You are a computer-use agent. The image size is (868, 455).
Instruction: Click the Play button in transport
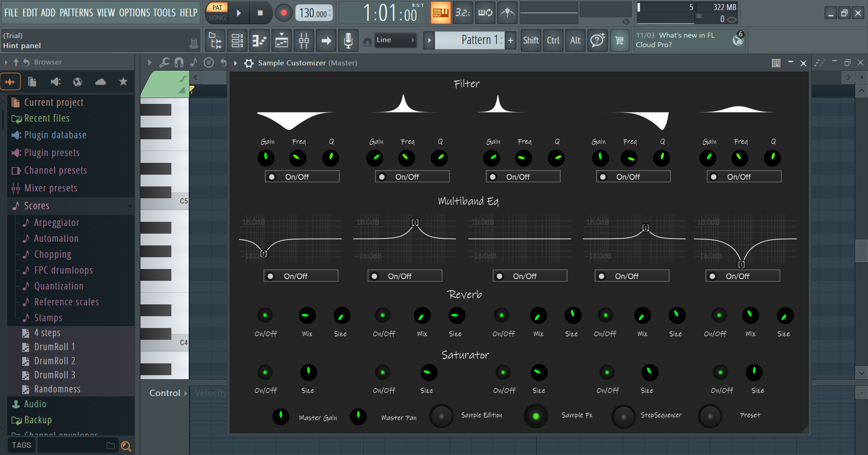[x=238, y=13]
